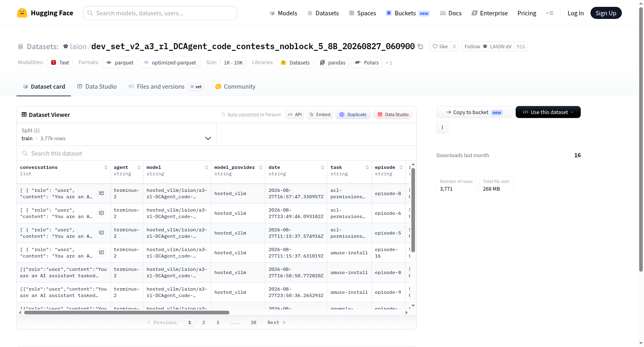The image size is (644, 347).
Task: Expand the Use this dataset dropdown
Action: [x=548, y=112]
